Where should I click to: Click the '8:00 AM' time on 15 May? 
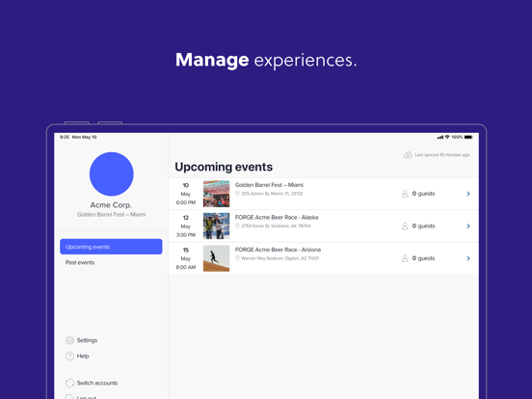[x=186, y=267]
